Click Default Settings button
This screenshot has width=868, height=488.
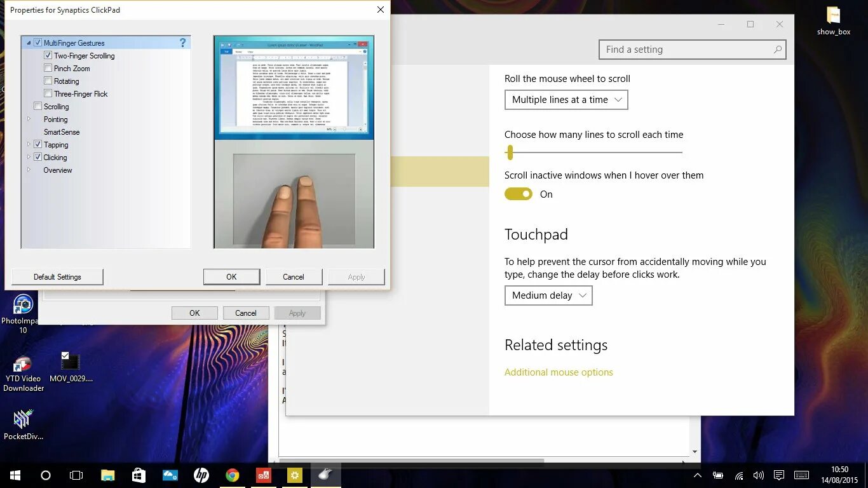pos(57,277)
